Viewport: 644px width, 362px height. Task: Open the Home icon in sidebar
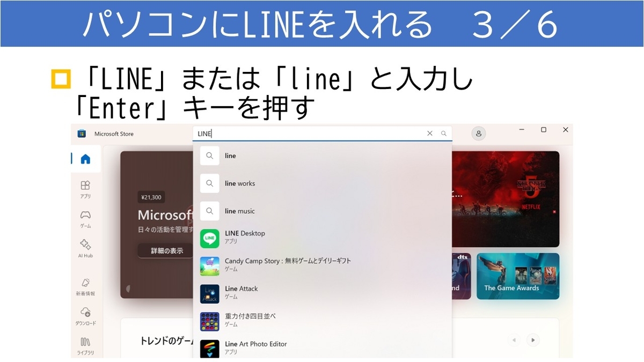pos(85,159)
